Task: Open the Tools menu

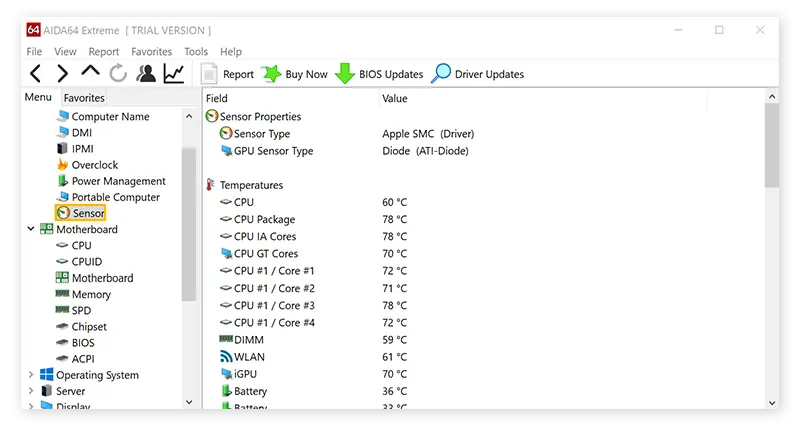Action: [196, 52]
